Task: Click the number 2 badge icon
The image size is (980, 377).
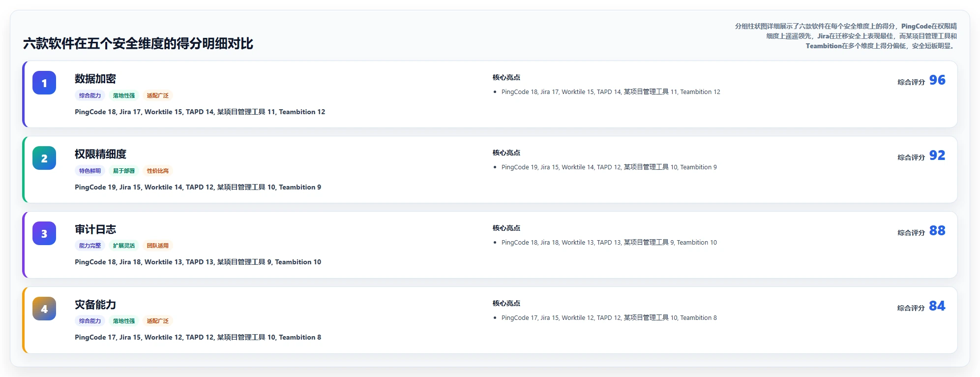Action: (x=44, y=158)
